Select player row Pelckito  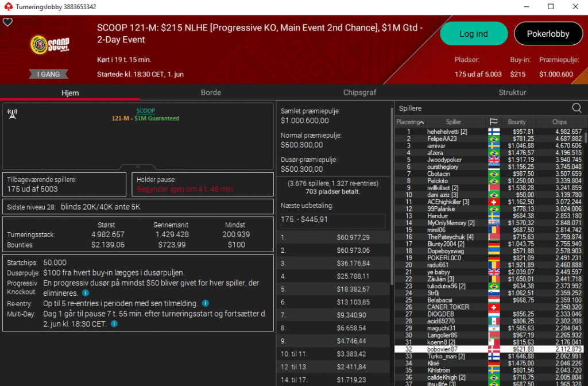point(489,181)
